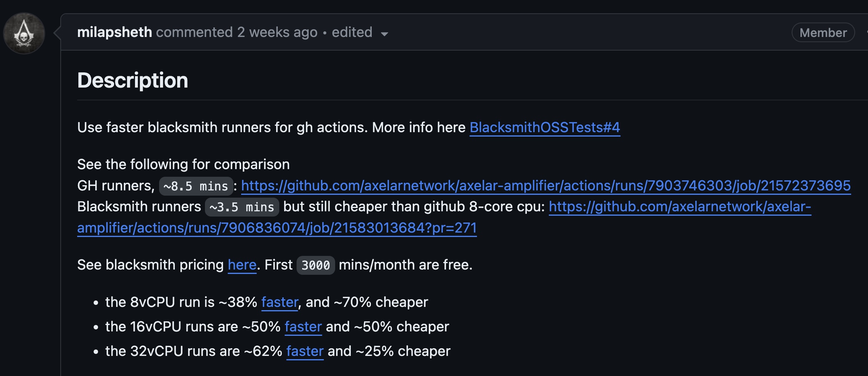
Task: Click the Description heading
Action: (133, 80)
